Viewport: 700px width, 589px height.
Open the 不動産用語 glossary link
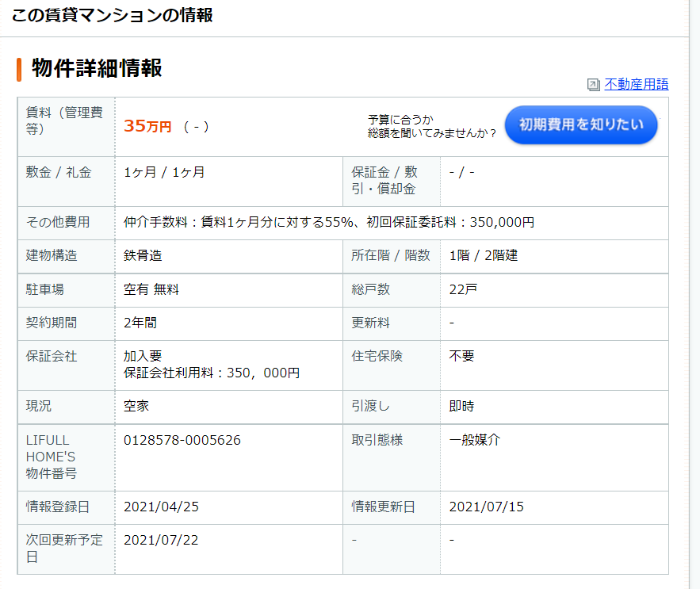tap(637, 83)
